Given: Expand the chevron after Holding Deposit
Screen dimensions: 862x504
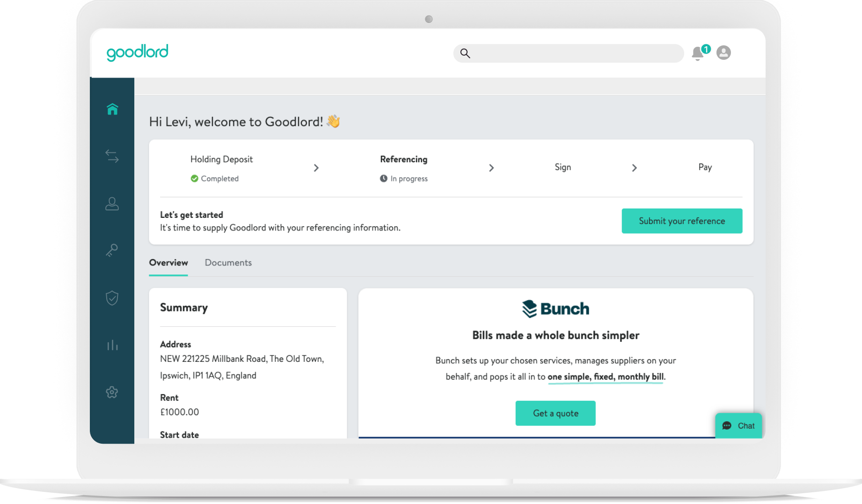Looking at the screenshot, I should (317, 168).
